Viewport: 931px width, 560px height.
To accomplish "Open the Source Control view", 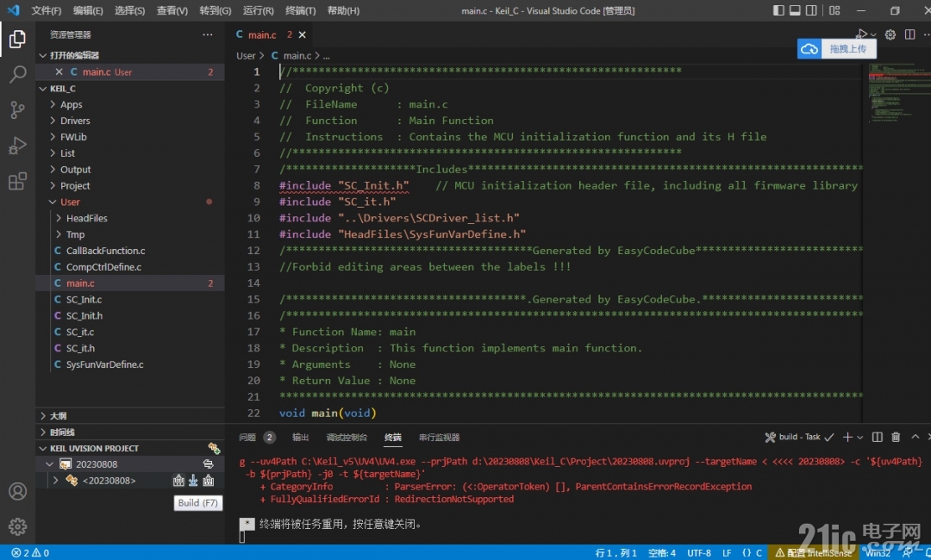I will pyautogui.click(x=17, y=109).
